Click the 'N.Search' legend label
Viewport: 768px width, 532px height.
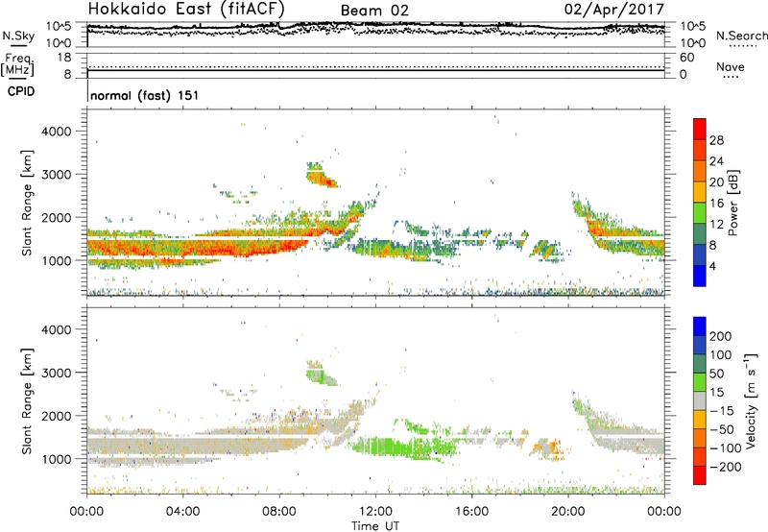(x=741, y=36)
